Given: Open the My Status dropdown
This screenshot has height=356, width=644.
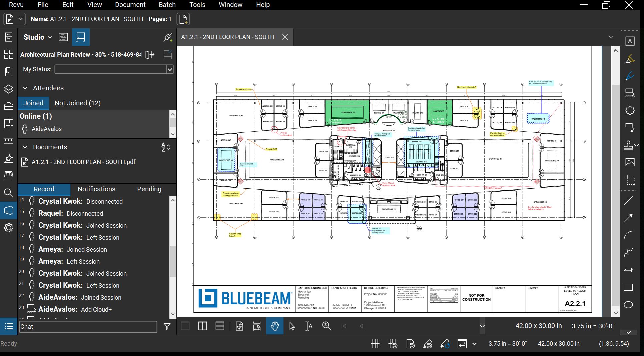Looking at the screenshot, I should (x=170, y=69).
